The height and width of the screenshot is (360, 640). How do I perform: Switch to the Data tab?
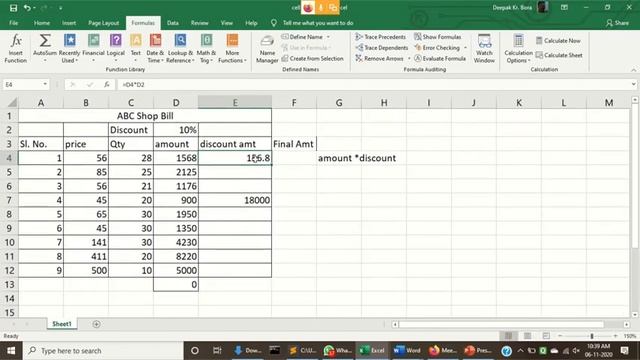point(173,23)
